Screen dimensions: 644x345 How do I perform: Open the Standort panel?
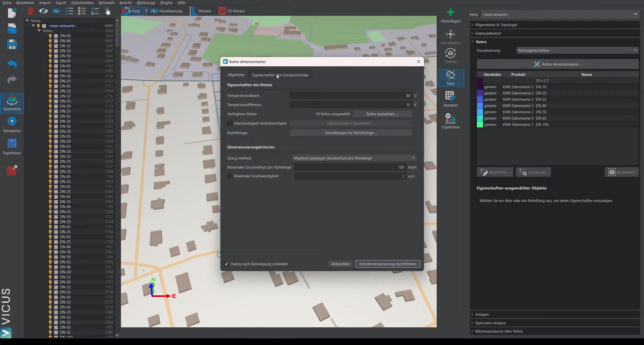click(x=450, y=99)
